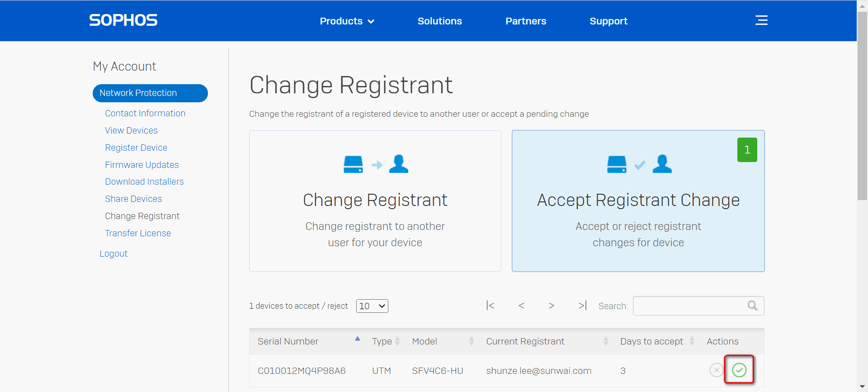Image resolution: width=868 pixels, height=392 pixels.
Task: Go to last page of results
Action: pos(583,306)
